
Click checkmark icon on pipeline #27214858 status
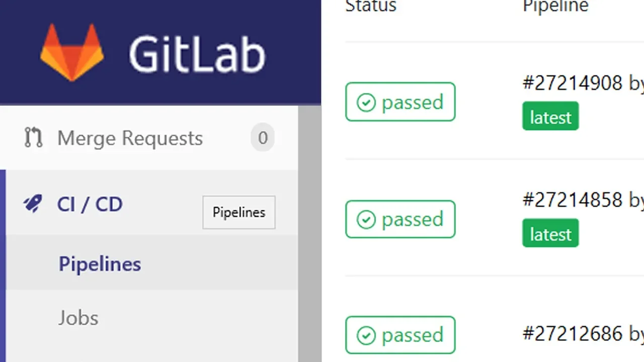tap(366, 220)
